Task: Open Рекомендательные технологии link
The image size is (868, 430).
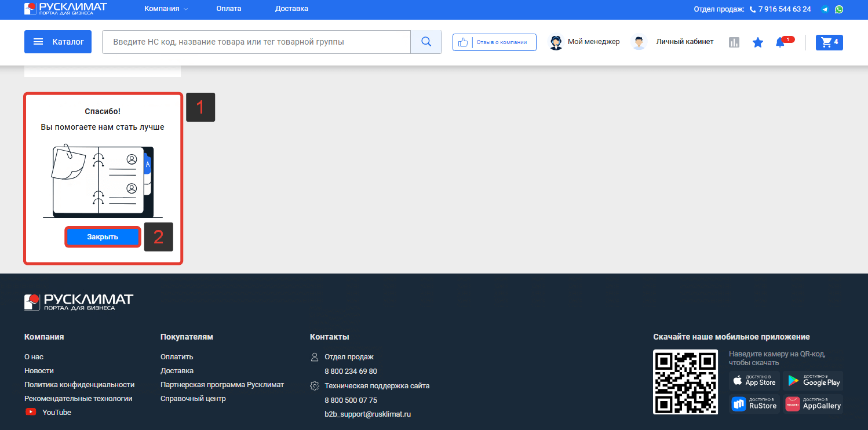Action: (78, 399)
